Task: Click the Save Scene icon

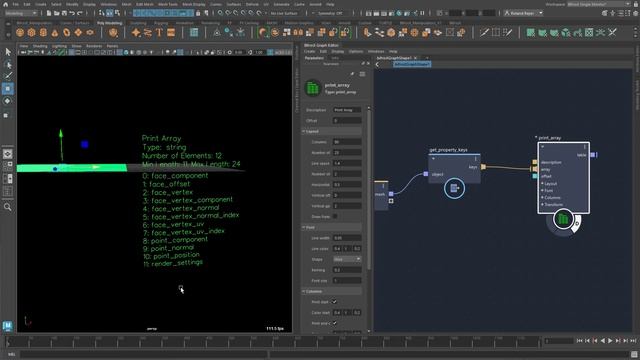Action: tap(64, 13)
